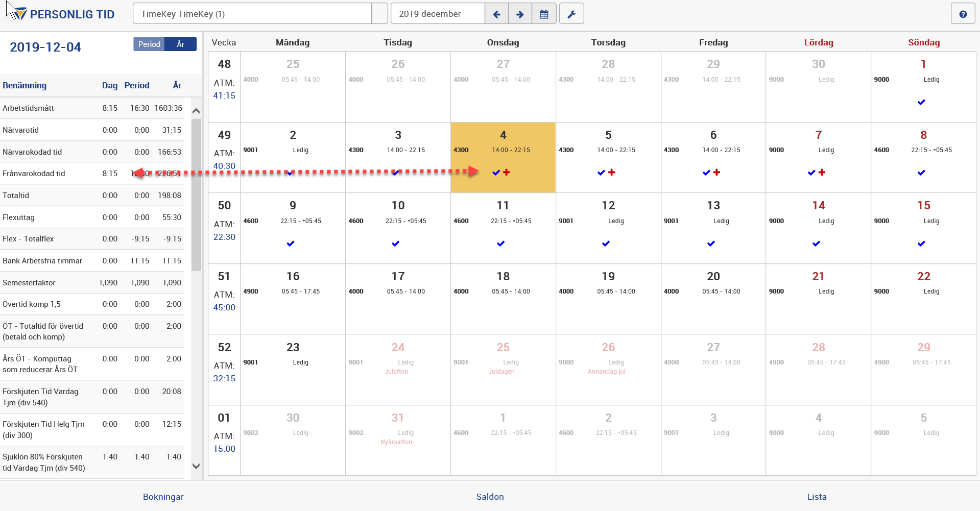Click the Period column header
The width and height of the screenshot is (980, 511).
[x=137, y=85]
